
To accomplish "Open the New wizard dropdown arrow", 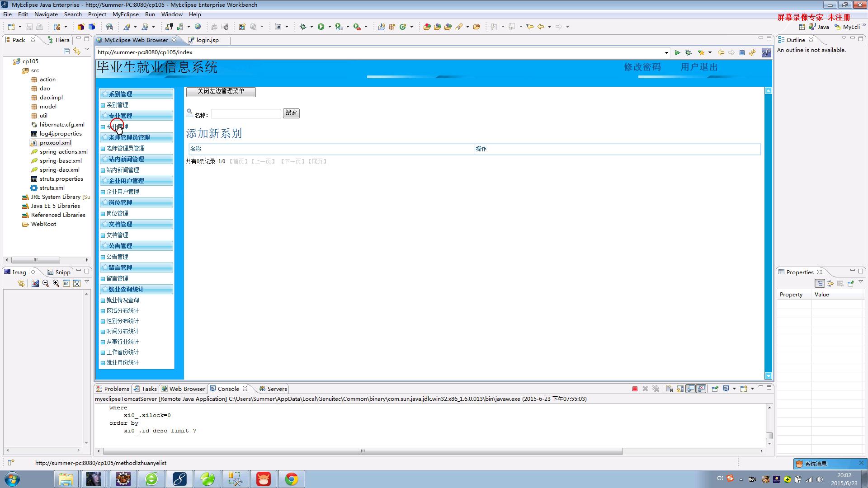I will (x=20, y=27).
